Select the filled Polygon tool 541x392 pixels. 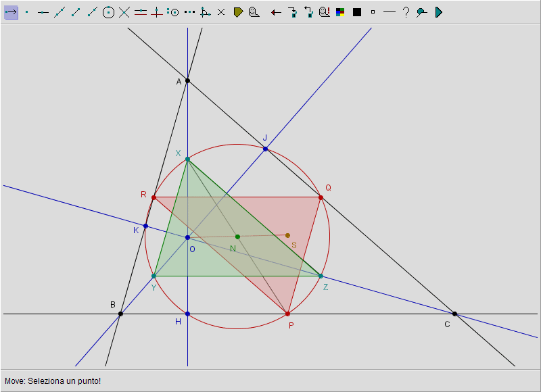coord(238,12)
